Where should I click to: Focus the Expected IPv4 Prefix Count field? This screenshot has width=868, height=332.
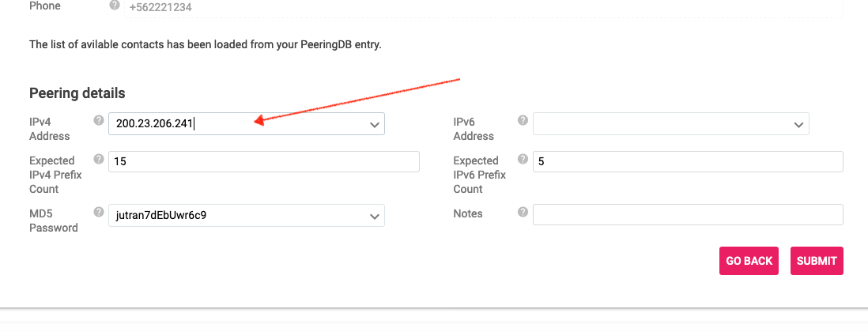coord(263,161)
